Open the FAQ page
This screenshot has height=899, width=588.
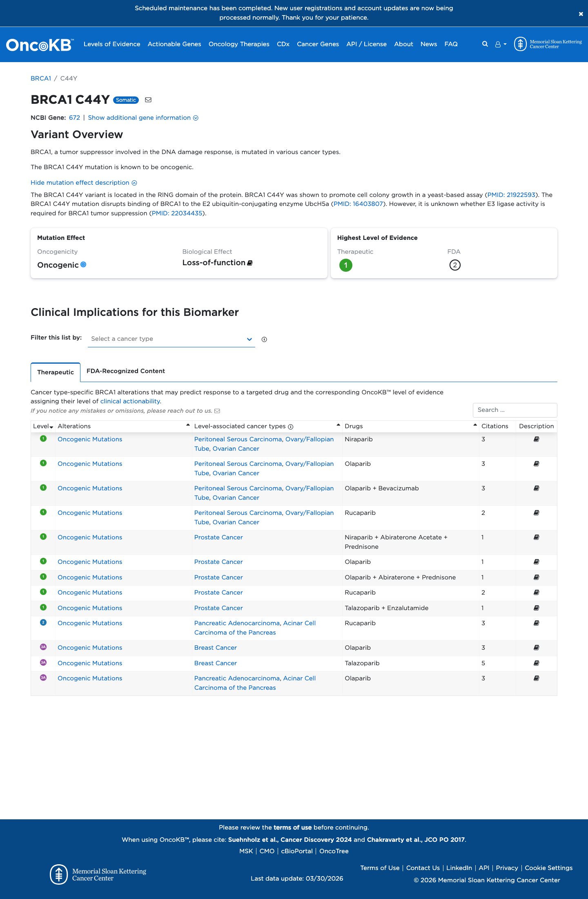pos(451,44)
